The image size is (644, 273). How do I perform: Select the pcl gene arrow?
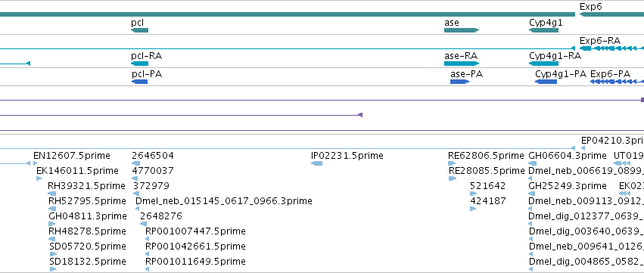[x=140, y=30]
